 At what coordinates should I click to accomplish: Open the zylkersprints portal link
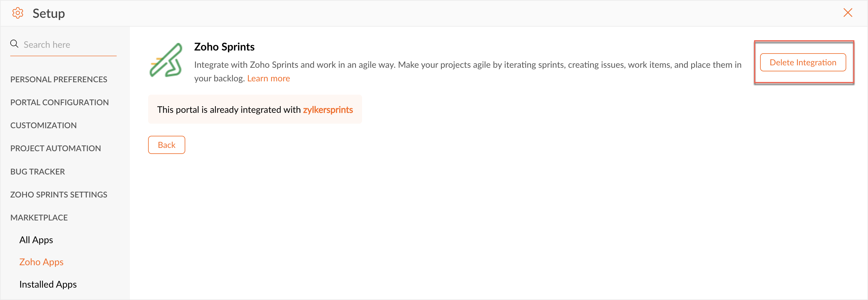[328, 109]
